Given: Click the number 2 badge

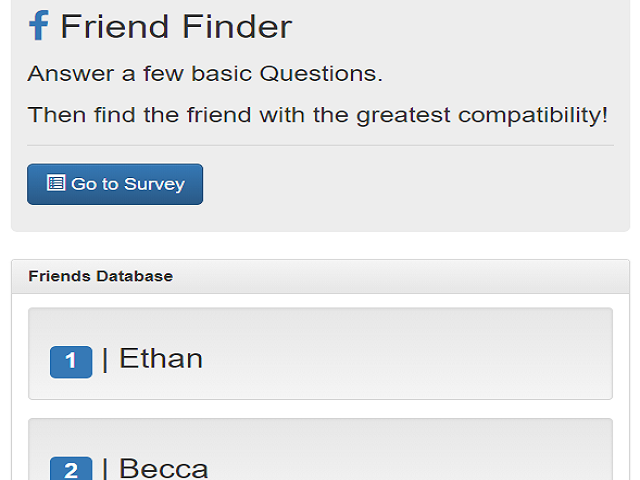Looking at the screenshot, I should pyautogui.click(x=71, y=469).
